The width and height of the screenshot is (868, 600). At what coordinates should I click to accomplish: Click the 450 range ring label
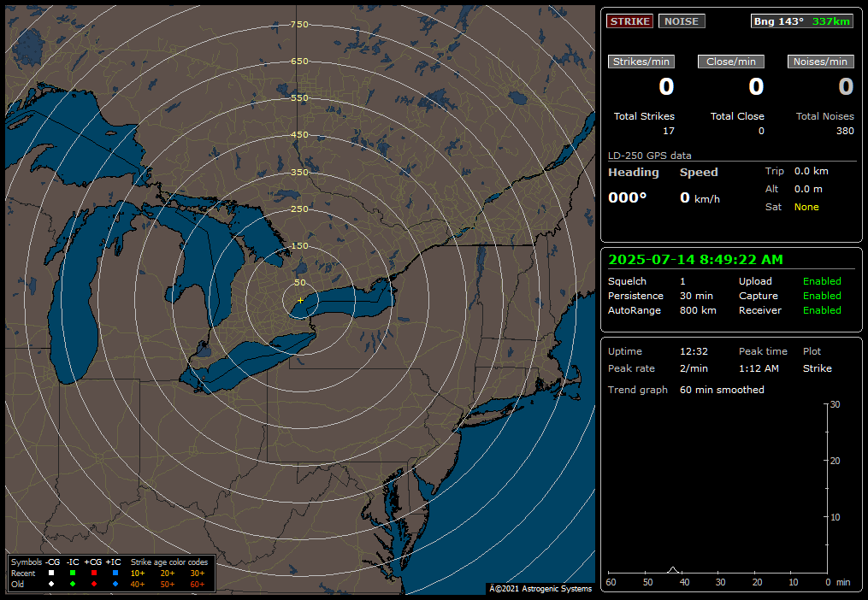coord(299,134)
